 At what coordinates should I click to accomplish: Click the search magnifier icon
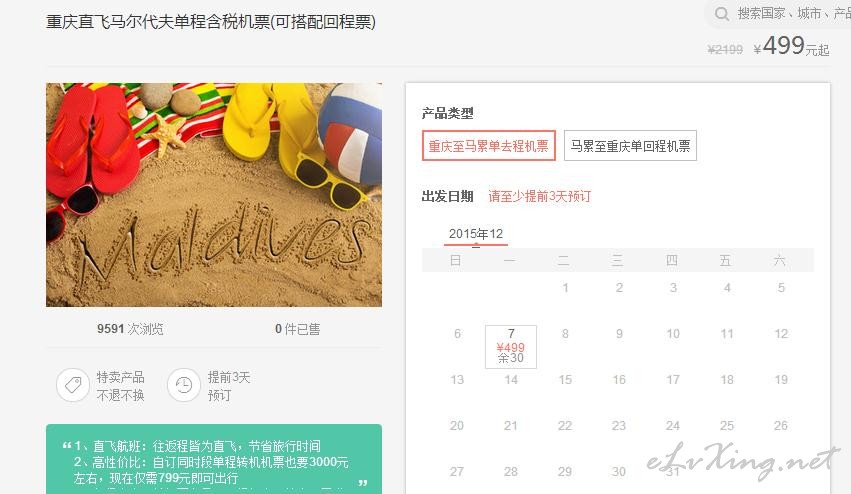pos(721,14)
